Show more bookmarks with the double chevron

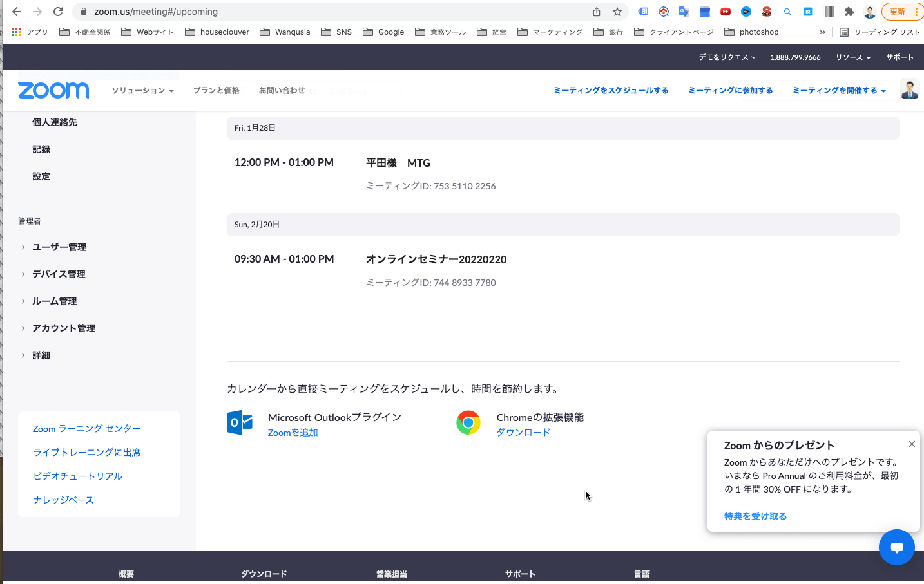823,32
